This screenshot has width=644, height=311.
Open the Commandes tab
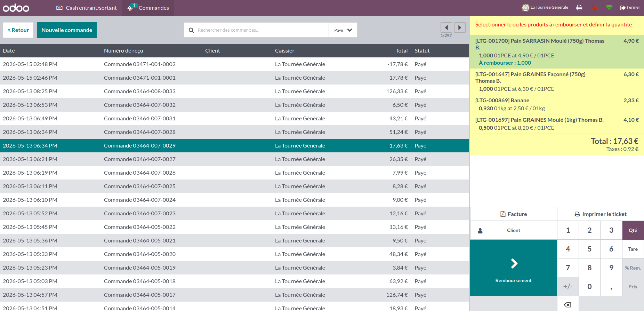[x=148, y=8]
